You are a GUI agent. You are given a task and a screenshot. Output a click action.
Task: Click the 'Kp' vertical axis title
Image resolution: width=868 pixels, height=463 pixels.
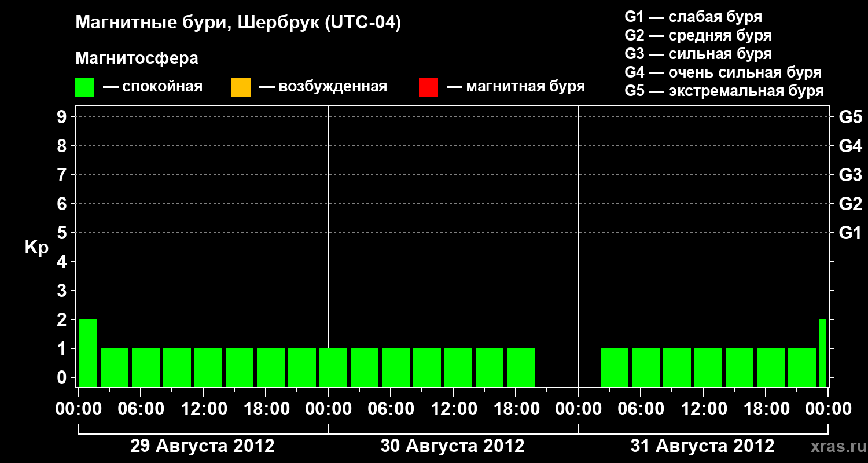point(36,248)
